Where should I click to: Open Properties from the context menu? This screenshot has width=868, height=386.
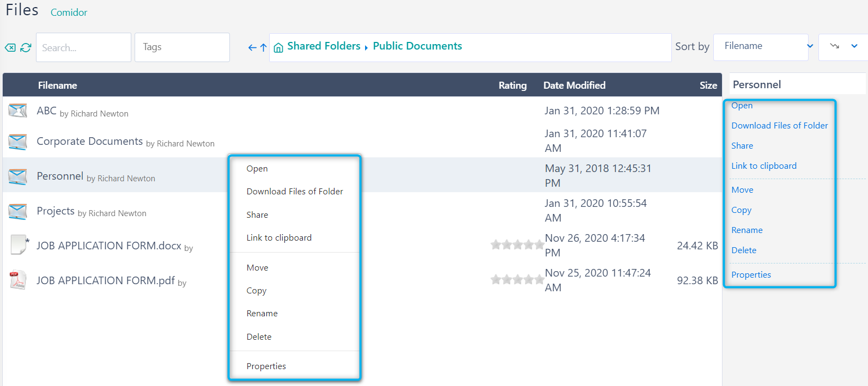point(266,366)
